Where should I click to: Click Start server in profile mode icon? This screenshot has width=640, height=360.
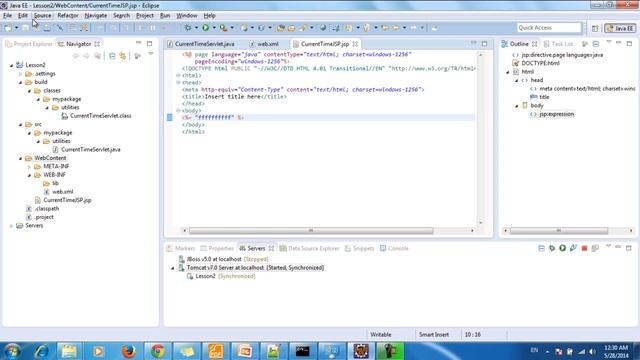(573, 248)
